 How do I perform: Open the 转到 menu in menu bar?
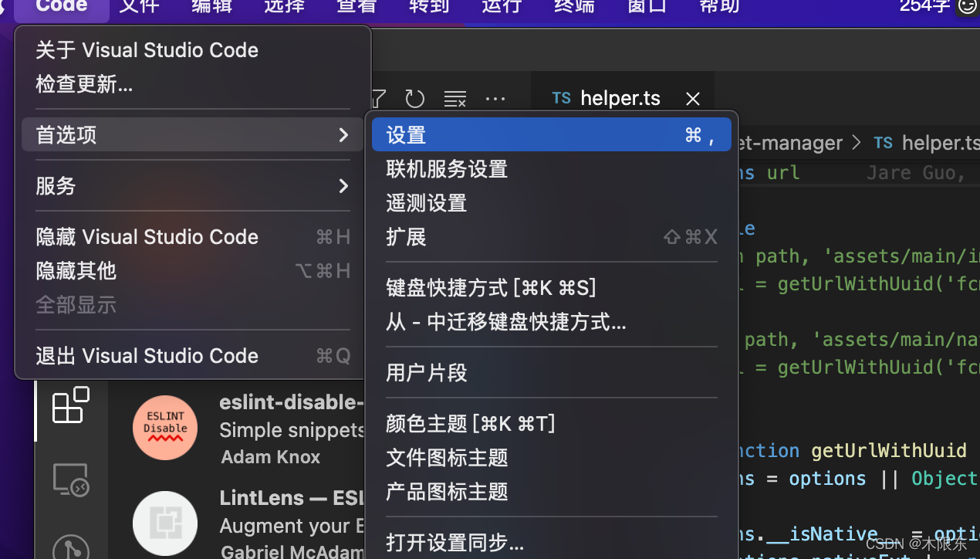(429, 6)
